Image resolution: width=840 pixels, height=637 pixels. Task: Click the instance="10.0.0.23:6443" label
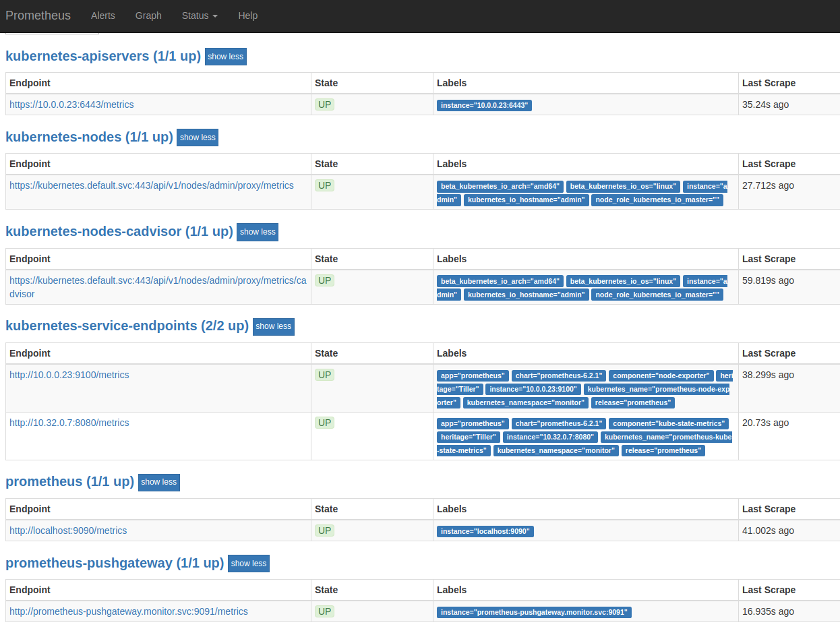484,105
